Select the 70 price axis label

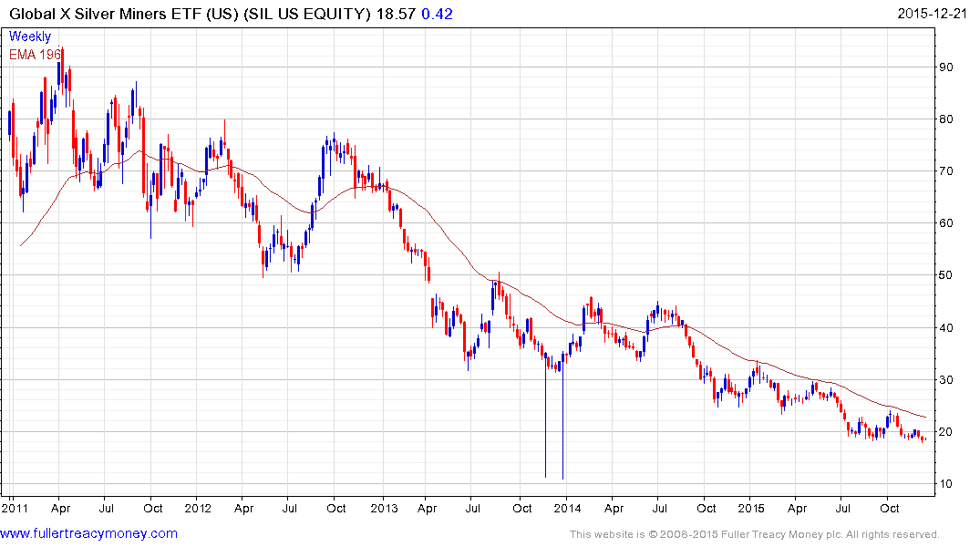[946, 171]
